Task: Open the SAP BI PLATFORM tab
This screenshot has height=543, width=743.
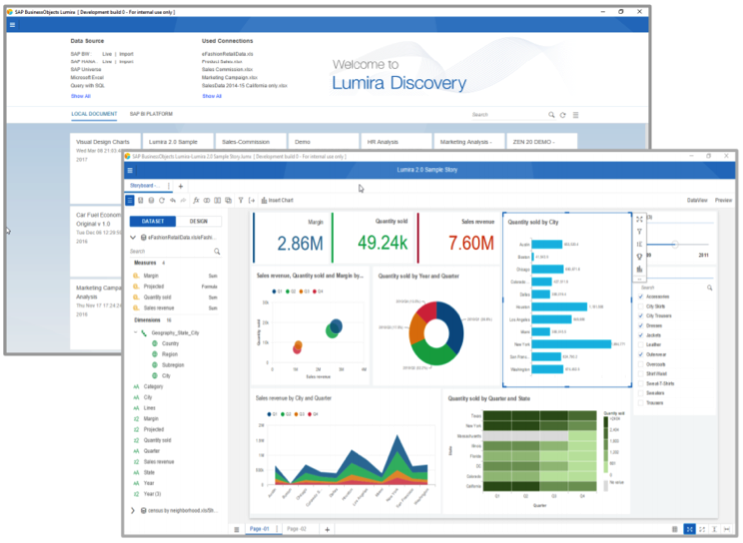Action: (151, 114)
